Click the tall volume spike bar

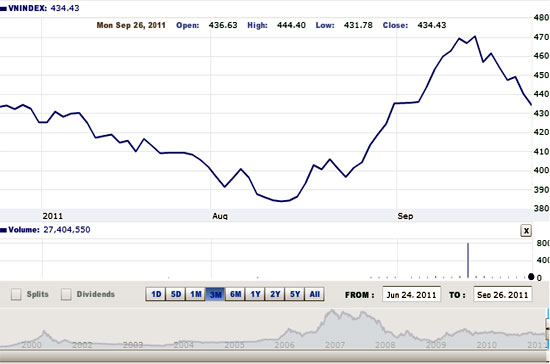coord(468,260)
